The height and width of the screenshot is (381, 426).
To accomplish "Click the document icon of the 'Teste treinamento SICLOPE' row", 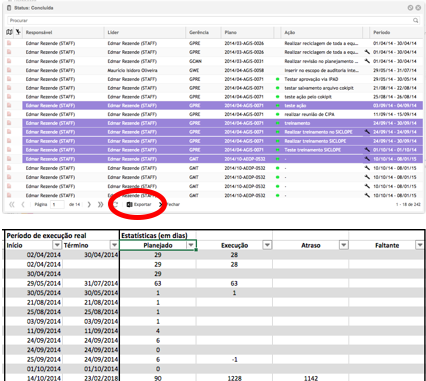I will click(9, 150).
